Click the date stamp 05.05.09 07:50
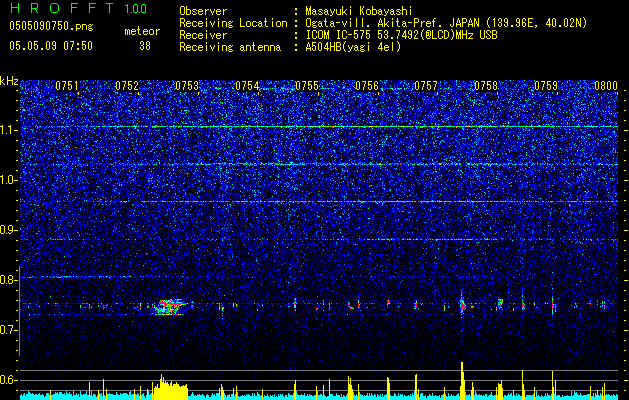The width and height of the screenshot is (629, 400). point(51,46)
